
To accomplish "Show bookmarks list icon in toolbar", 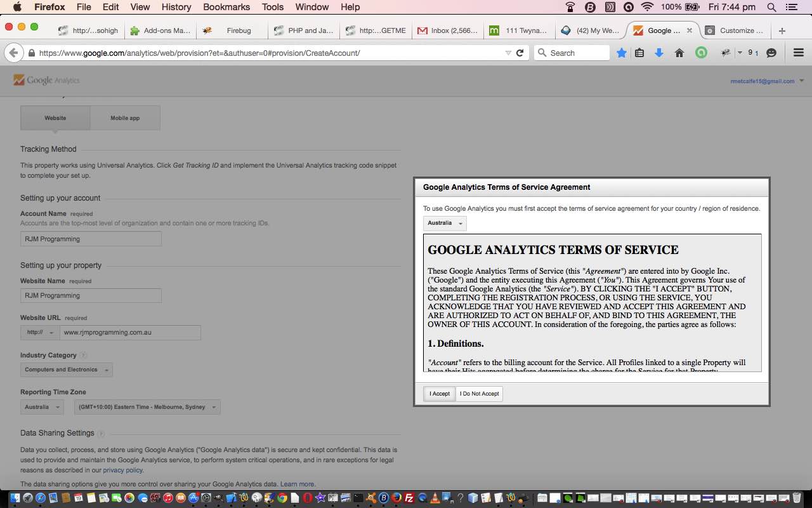I will [x=640, y=53].
